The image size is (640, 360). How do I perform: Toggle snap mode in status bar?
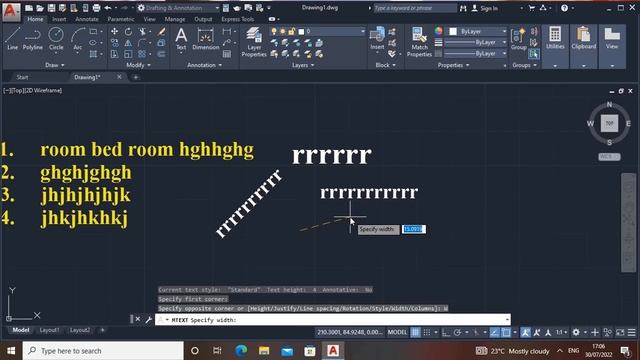tap(427, 332)
